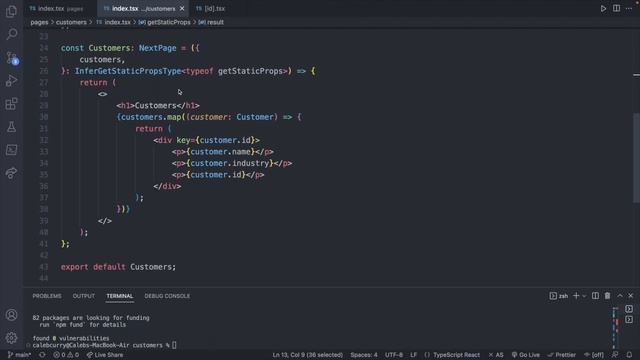
Task: Open Run and Debug view
Action: pyautogui.click(x=11, y=80)
